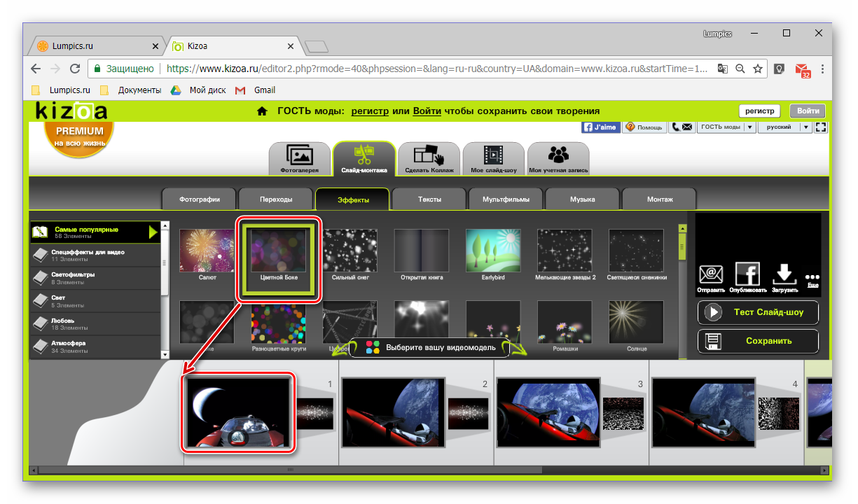Select the Атмосфера category
858x504 pixels.
[x=95, y=346]
